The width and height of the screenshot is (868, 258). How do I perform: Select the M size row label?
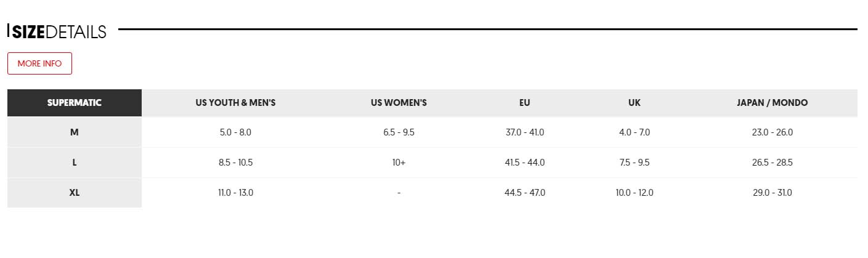(x=75, y=132)
